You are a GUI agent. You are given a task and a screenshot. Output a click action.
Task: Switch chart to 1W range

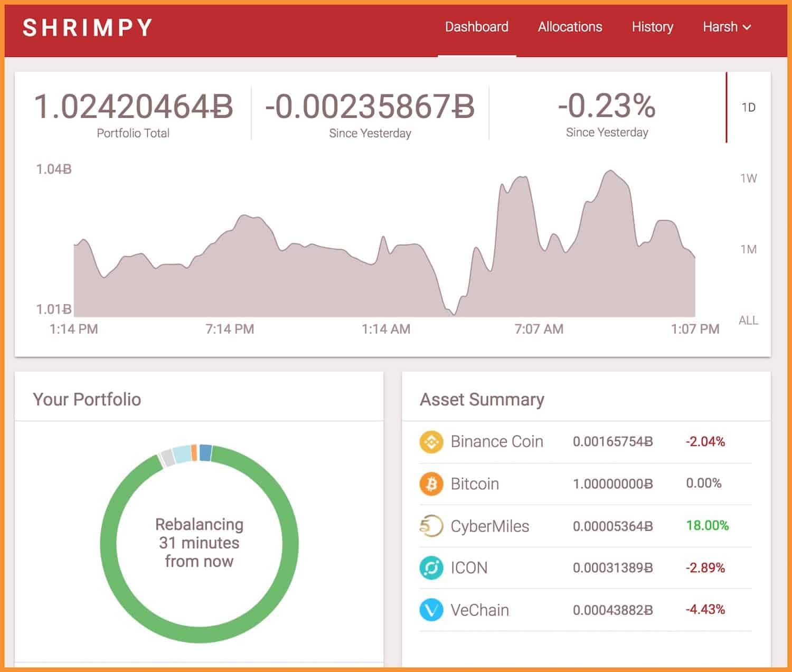point(748,178)
